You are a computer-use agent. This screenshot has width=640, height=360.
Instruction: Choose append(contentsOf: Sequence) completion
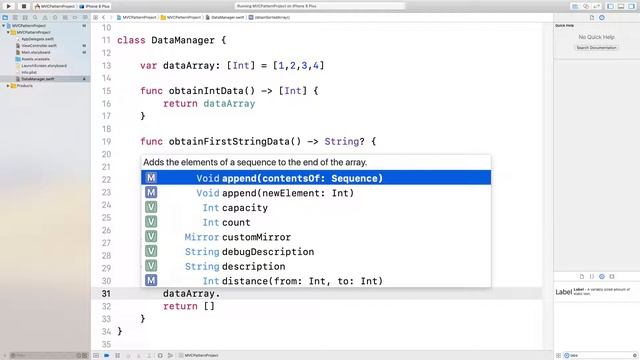316,178
